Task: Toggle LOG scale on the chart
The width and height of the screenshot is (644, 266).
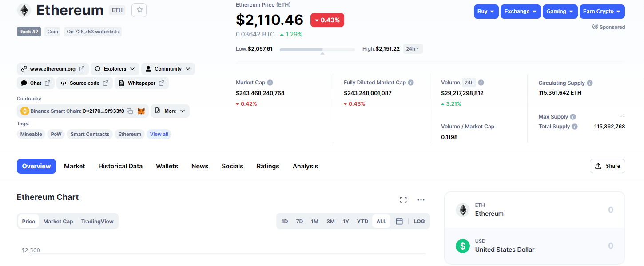Action: [419, 221]
